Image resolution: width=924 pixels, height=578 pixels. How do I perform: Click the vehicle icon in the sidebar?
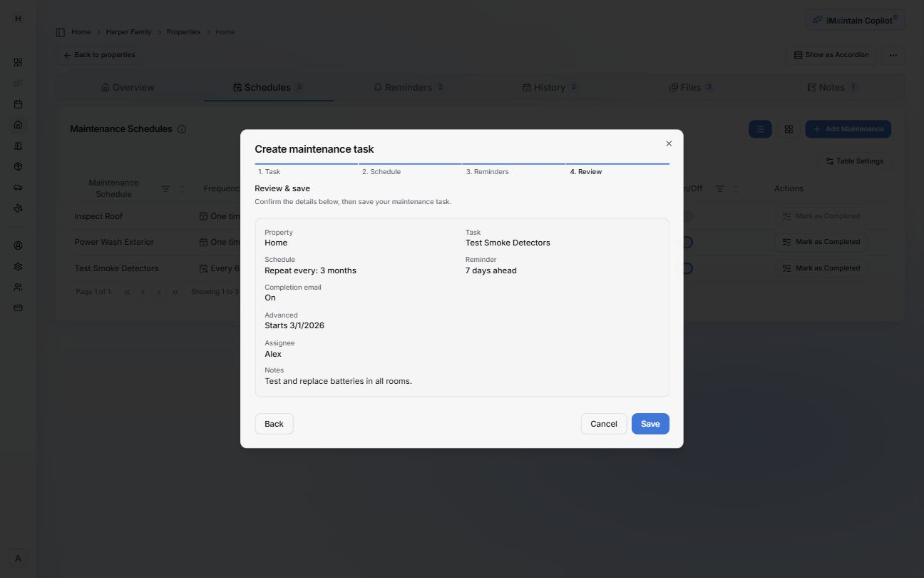pyautogui.click(x=18, y=187)
